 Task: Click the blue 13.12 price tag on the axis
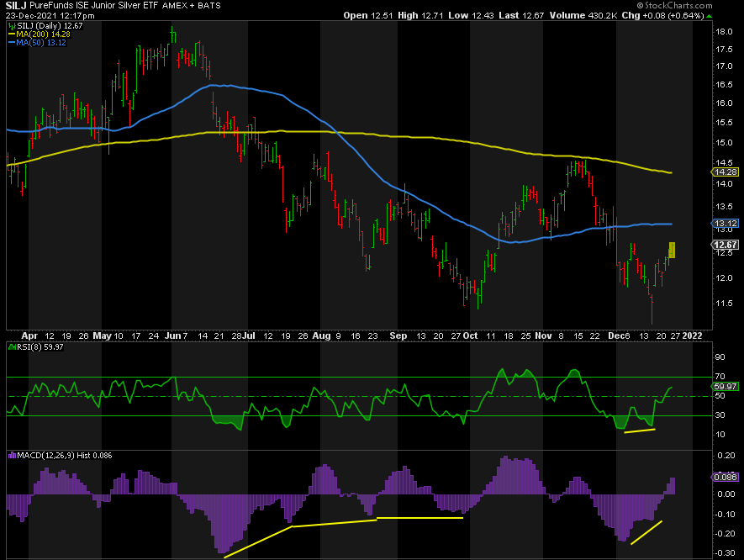tap(725, 224)
